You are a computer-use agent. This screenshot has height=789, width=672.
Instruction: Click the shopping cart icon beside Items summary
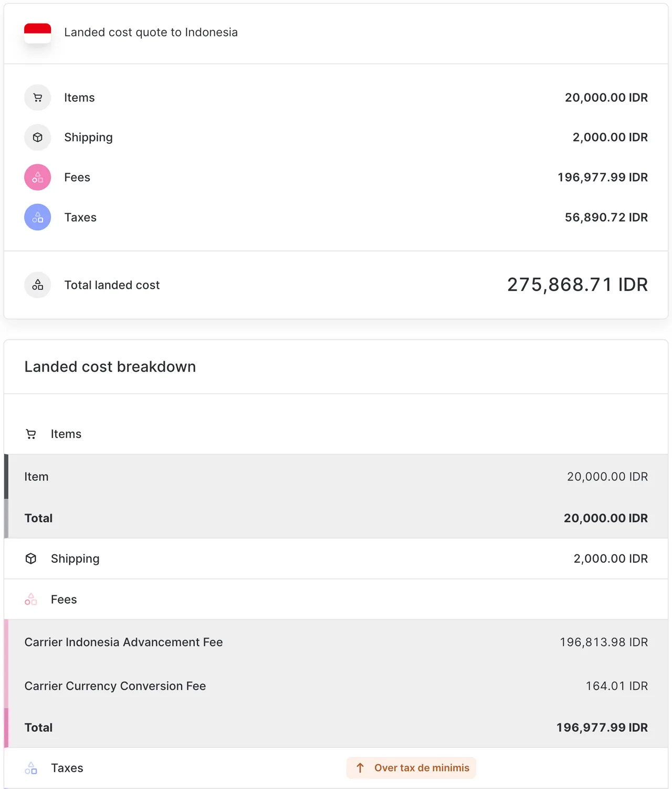click(37, 98)
